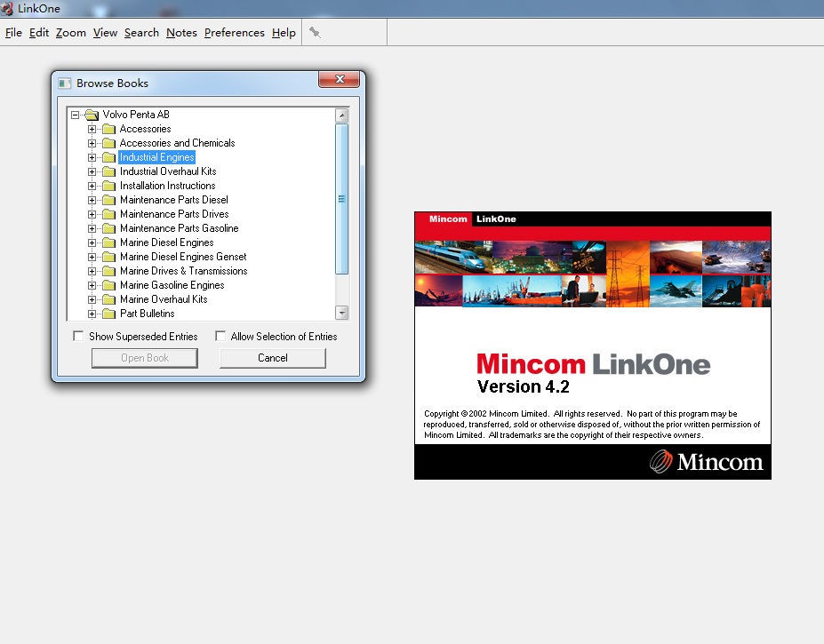This screenshot has height=644, width=824.
Task: Click the book list vertical scrollbar thumb
Action: pos(341,199)
